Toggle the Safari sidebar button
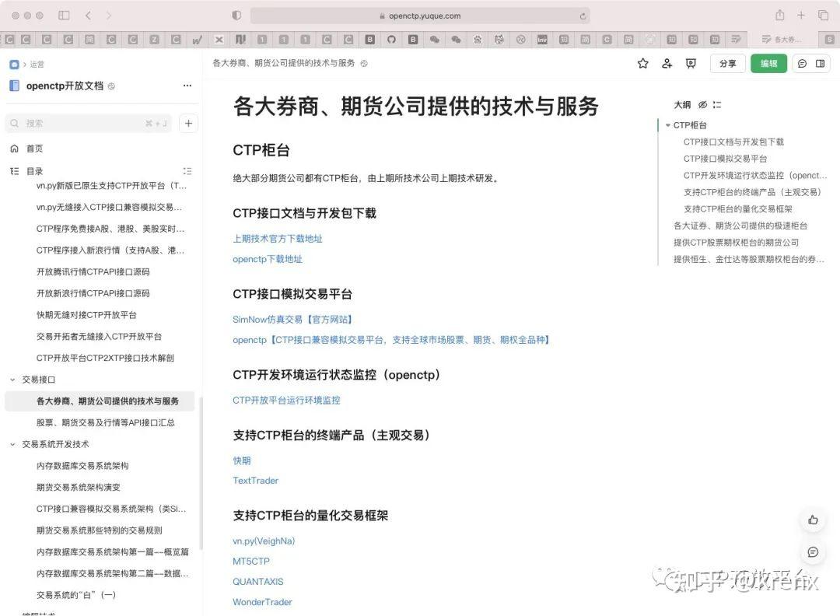The image size is (840, 616). point(64,16)
